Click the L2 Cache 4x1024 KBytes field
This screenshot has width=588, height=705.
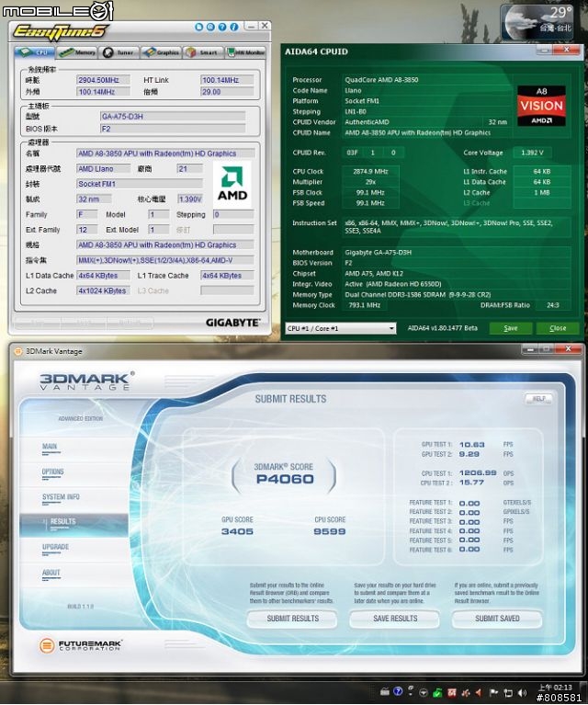coord(104,290)
